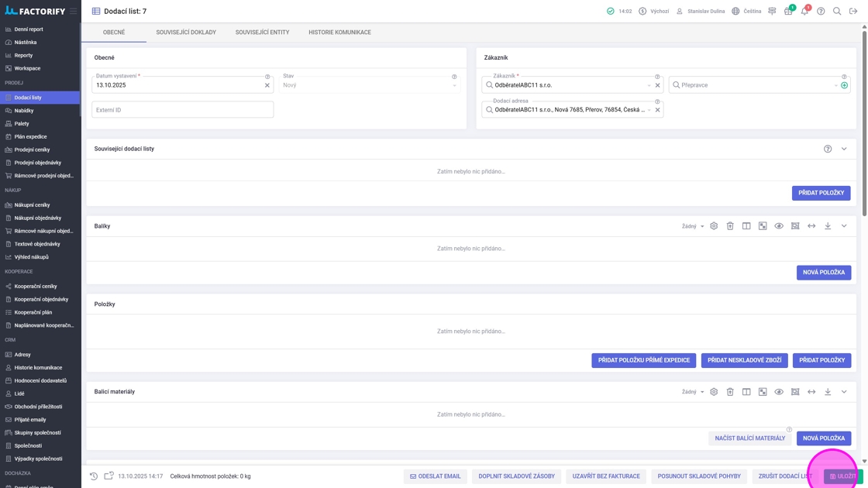Click the trash icon in Balíky section
Screen dimensions: 868x488
[730, 226]
